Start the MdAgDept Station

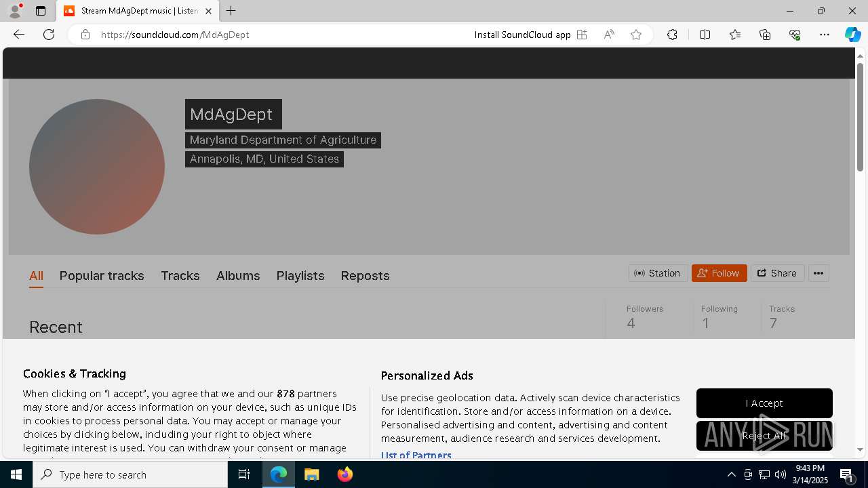pos(658,273)
